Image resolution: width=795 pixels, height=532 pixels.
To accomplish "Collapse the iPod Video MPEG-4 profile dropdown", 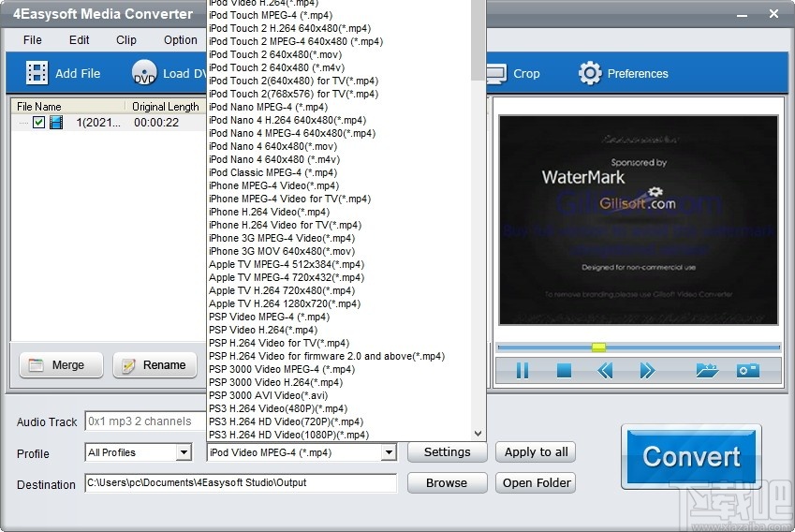I will pyautogui.click(x=389, y=451).
